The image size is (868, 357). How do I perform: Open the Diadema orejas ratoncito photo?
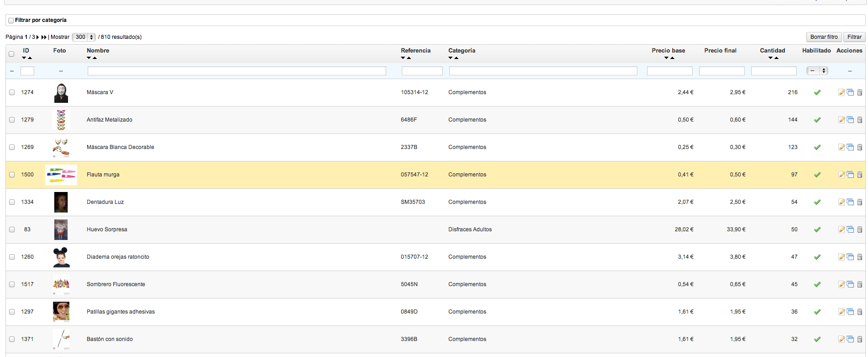click(61, 257)
